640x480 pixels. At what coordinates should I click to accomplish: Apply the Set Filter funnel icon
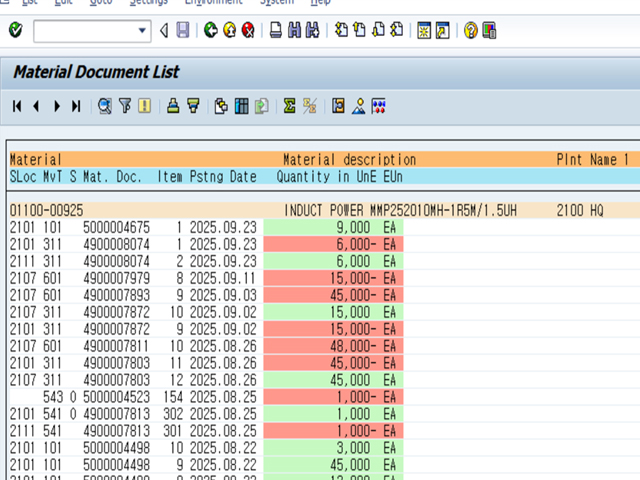[125, 106]
